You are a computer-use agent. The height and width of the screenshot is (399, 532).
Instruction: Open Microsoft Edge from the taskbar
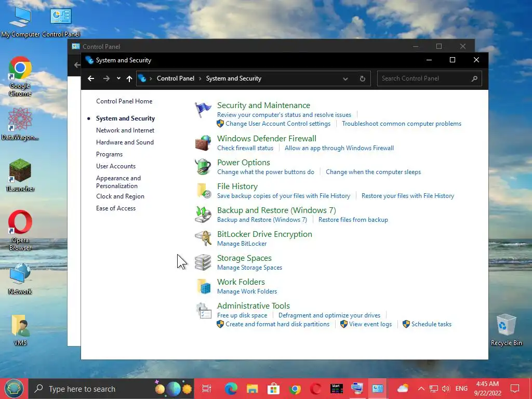click(x=231, y=389)
